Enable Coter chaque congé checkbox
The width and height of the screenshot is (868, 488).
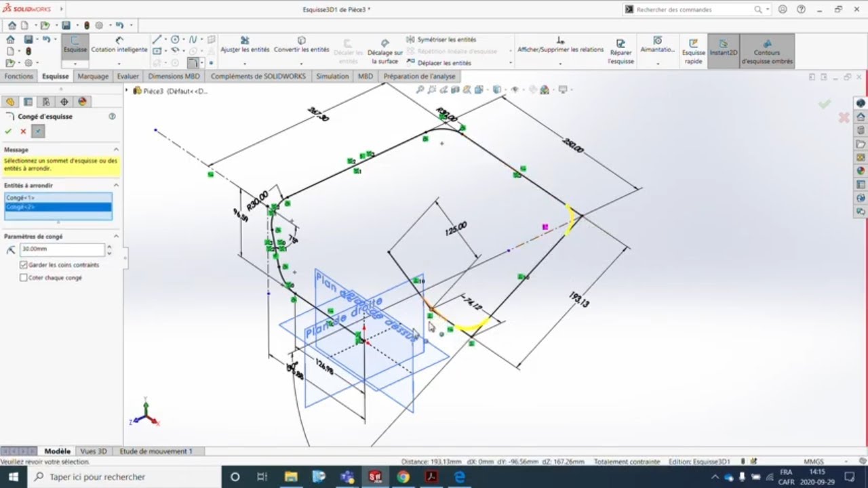pyautogui.click(x=24, y=278)
